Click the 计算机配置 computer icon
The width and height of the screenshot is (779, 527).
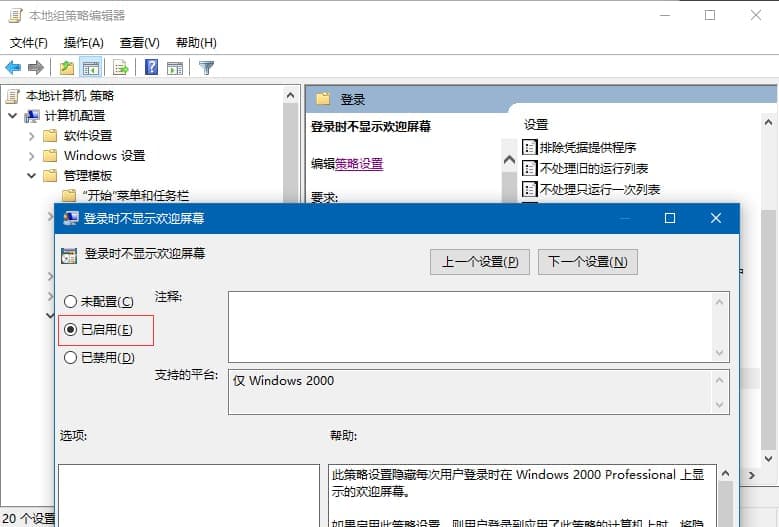(x=32, y=116)
